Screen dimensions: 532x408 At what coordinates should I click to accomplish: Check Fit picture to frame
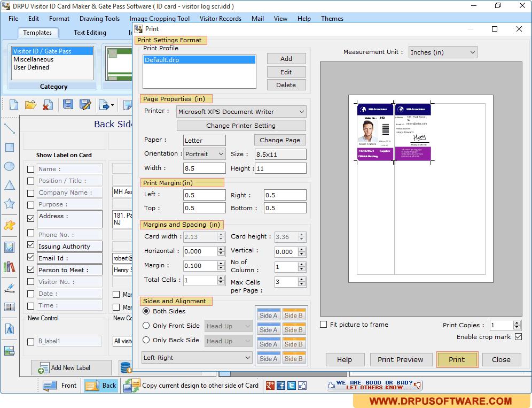323,324
